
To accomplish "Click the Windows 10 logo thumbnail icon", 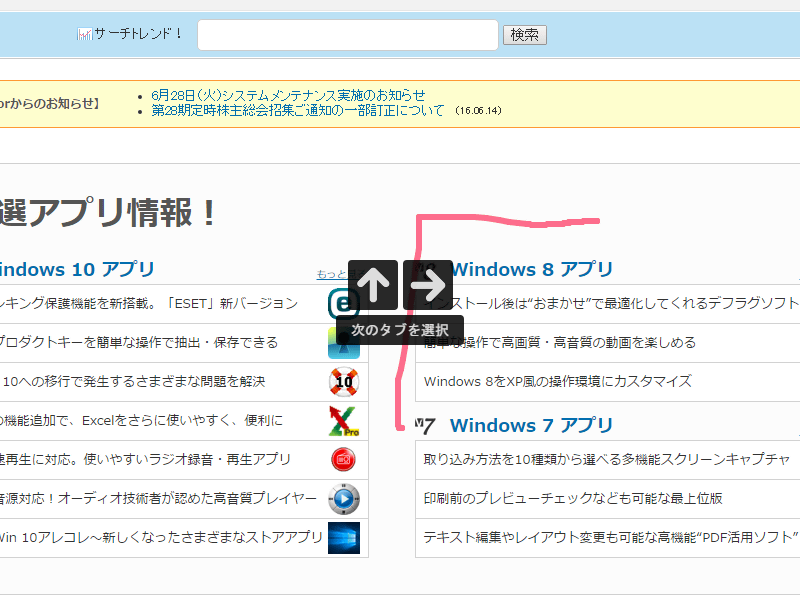I will point(344,538).
